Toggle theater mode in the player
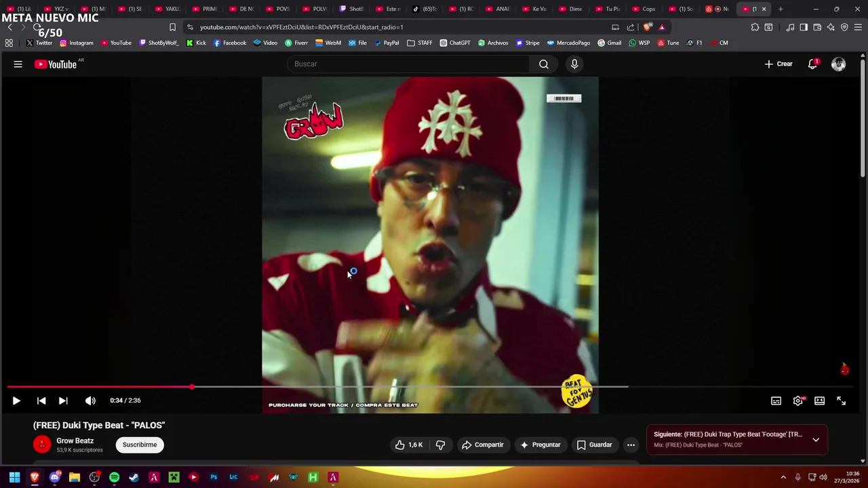Image resolution: width=868 pixels, height=488 pixels. (x=820, y=401)
